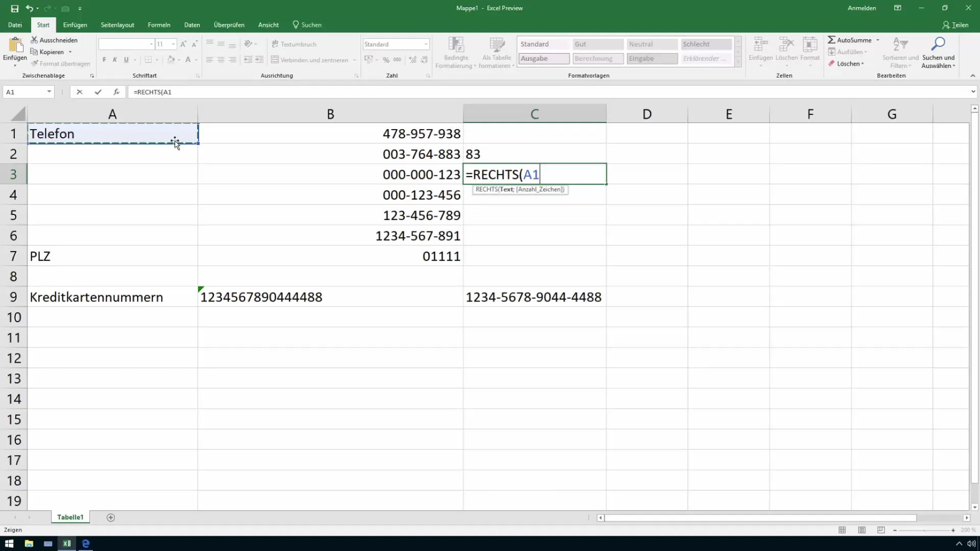
Task: Open the font size dropdown
Action: 173,44
